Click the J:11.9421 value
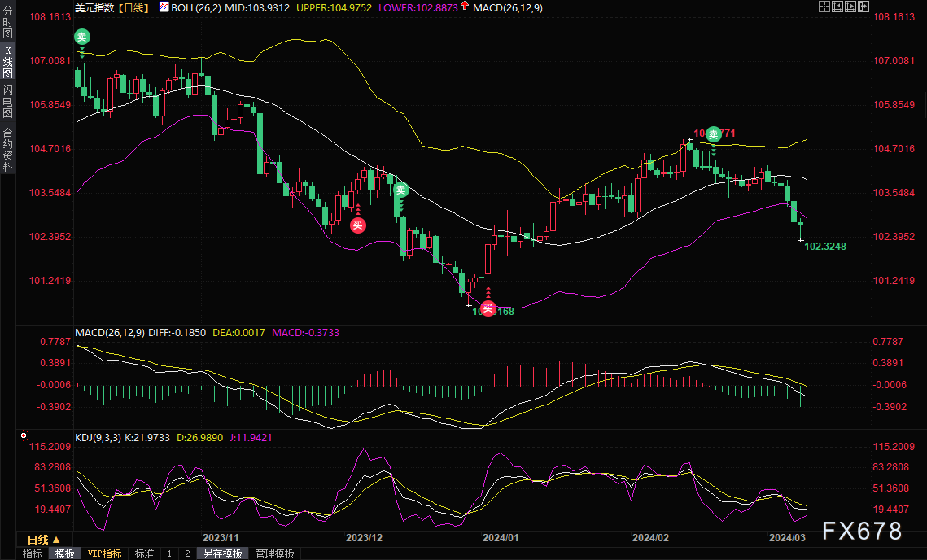 click(251, 438)
